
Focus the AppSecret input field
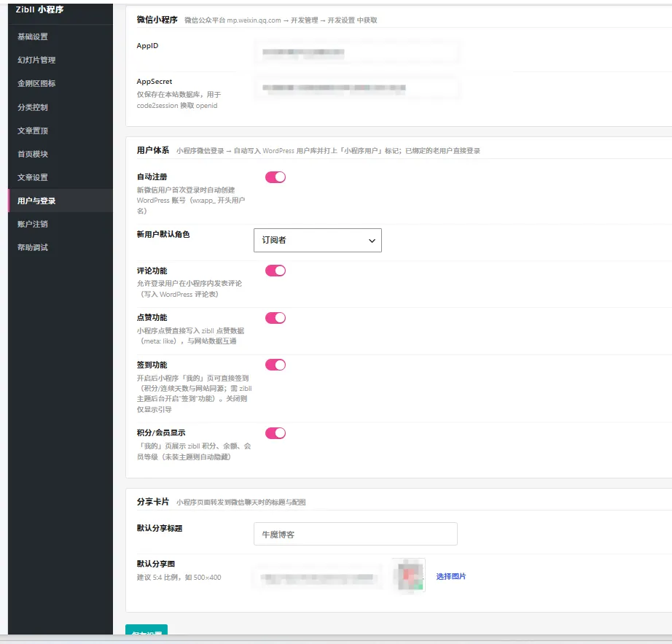tap(356, 88)
